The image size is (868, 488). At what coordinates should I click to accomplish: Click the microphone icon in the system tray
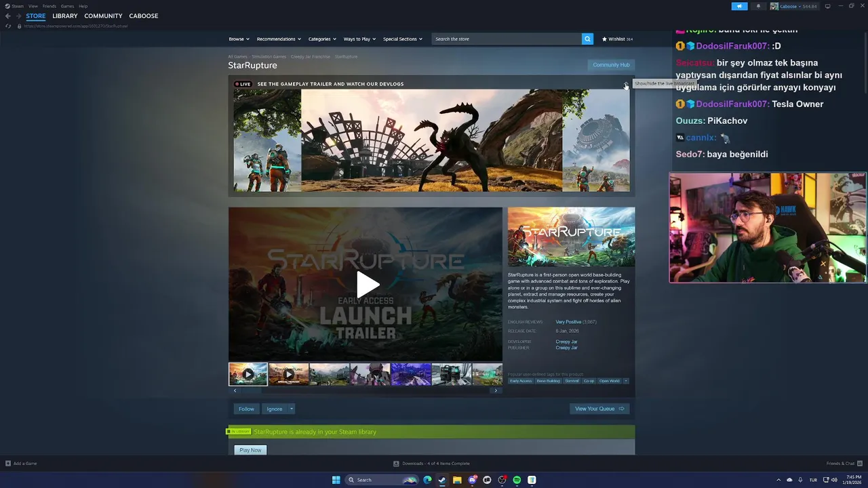click(800, 480)
